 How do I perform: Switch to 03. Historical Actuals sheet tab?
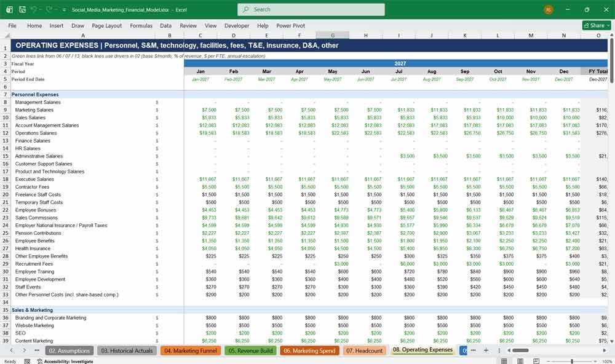click(127, 350)
